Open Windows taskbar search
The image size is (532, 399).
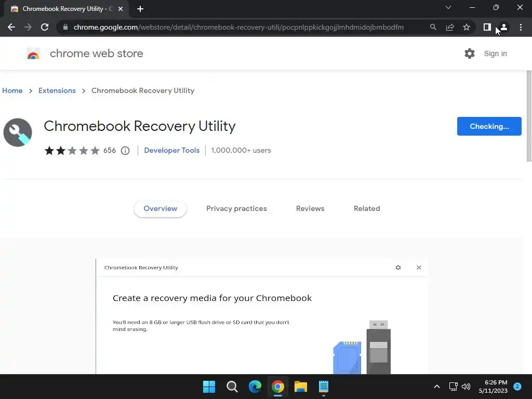click(232, 387)
